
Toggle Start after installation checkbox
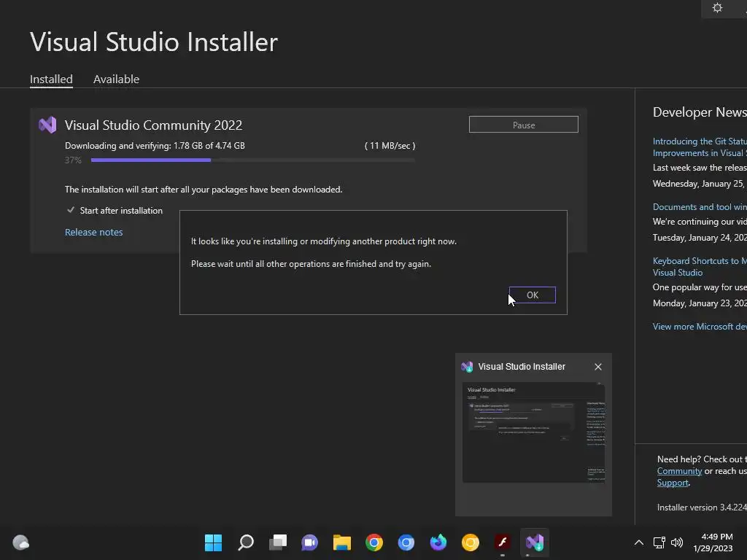[x=71, y=210]
